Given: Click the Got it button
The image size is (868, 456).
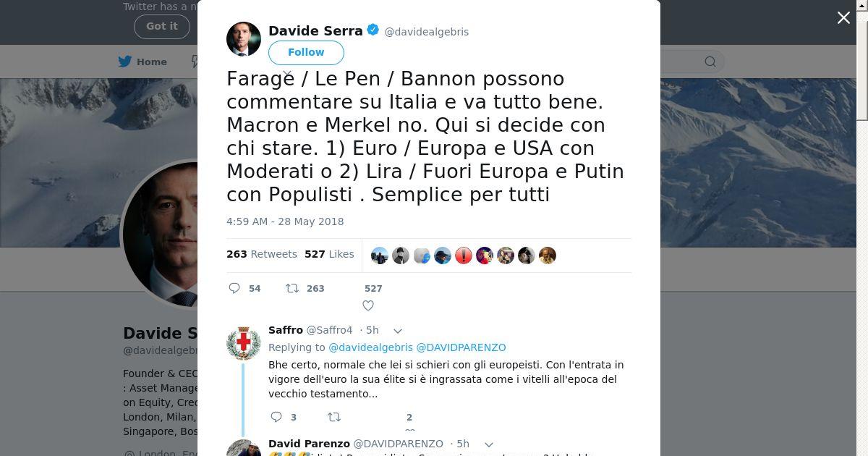Looking at the screenshot, I should click(x=162, y=26).
